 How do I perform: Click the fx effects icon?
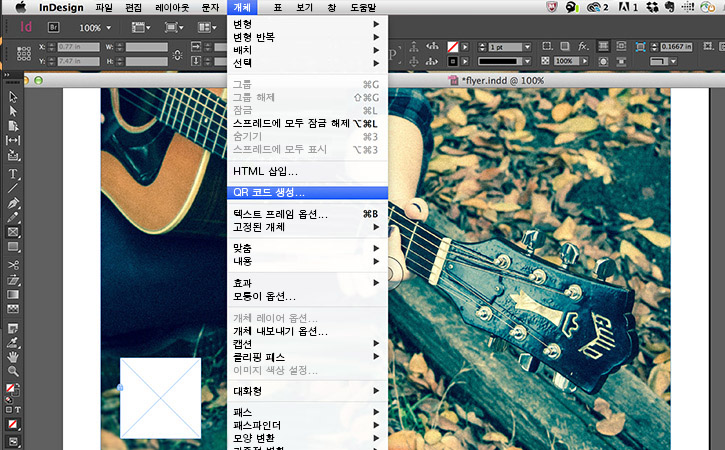tap(583, 46)
